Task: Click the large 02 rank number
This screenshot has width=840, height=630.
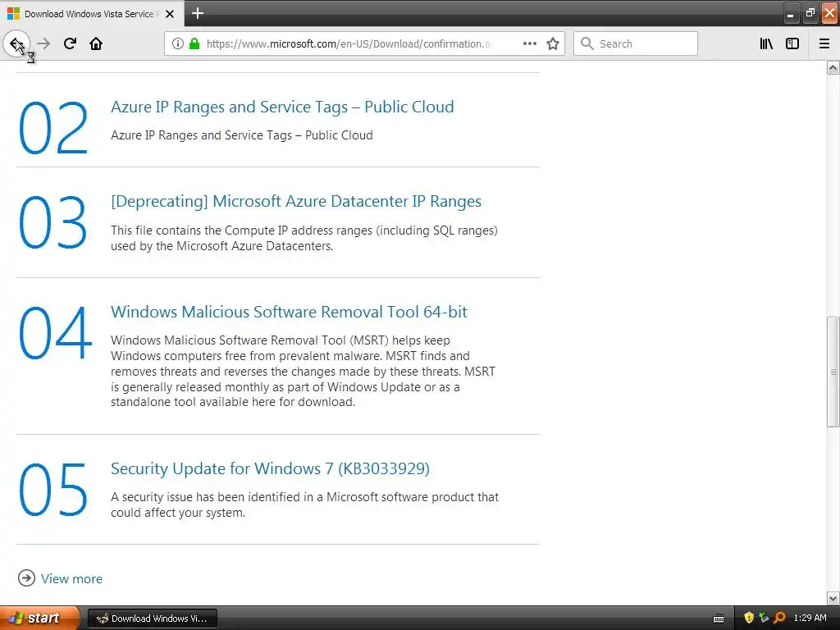Action: [x=53, y=128]
